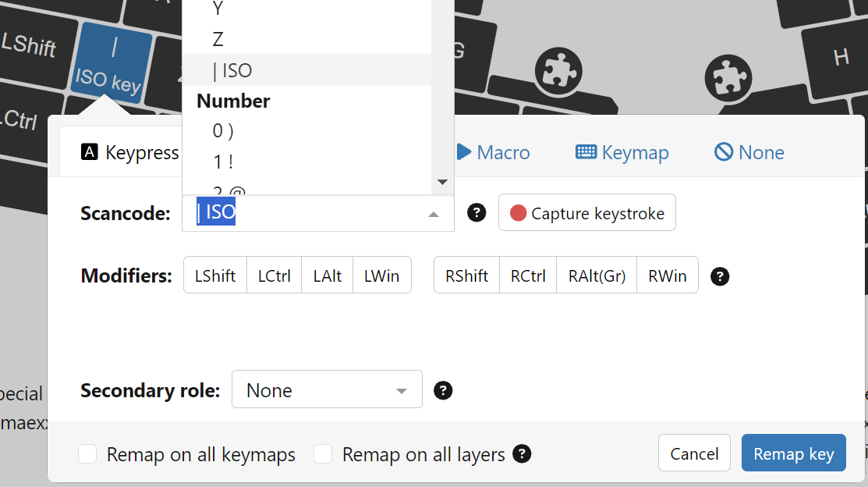
Task: Click help icon beside modifier buttons
Action: point(720,276)
